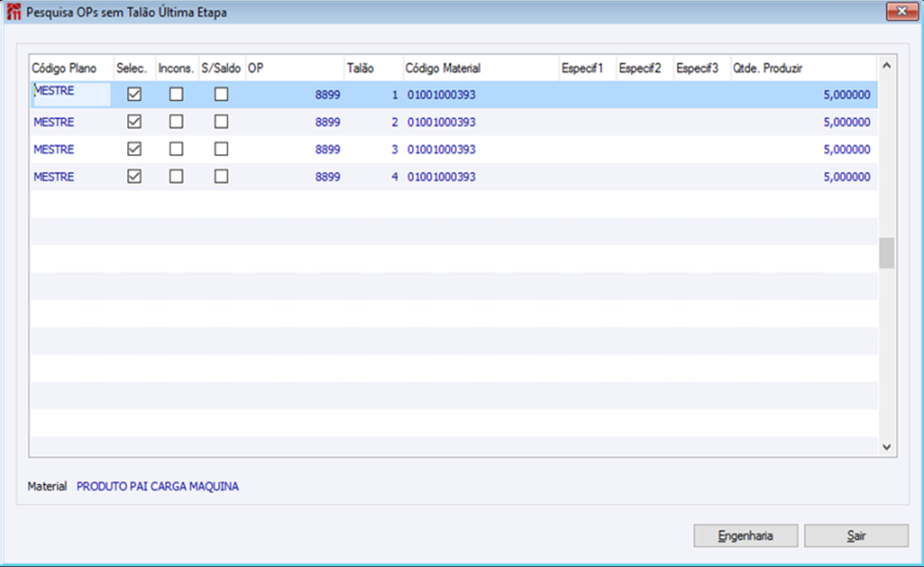Click the OP value 8899 in Talão 2 row
The height and width of the screenshot is (567, 924).
pyautogui.click(x=327, y=122)
